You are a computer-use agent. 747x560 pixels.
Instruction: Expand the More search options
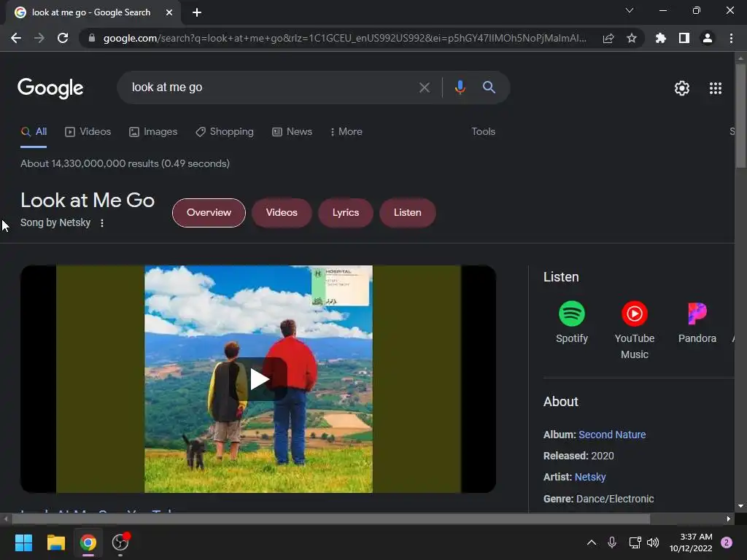(x=347, y=131)
